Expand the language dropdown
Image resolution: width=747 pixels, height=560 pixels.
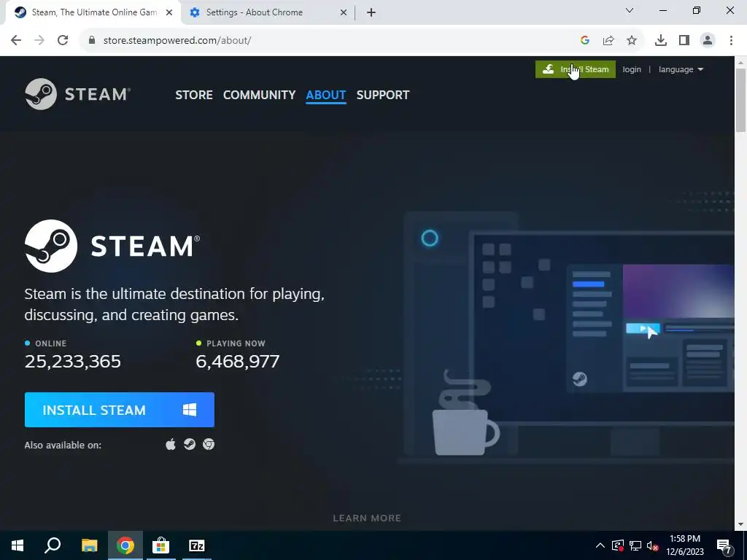tap(681, 69)
